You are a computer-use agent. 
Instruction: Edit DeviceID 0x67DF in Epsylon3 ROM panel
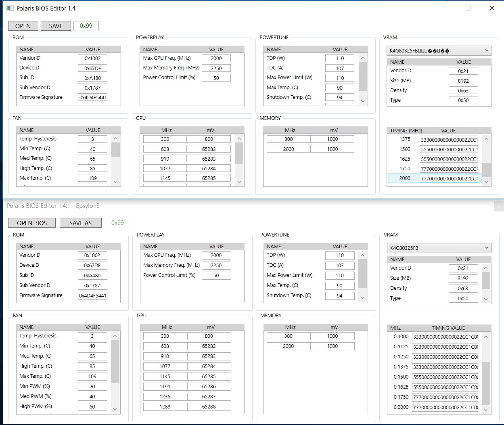(92, 265)
